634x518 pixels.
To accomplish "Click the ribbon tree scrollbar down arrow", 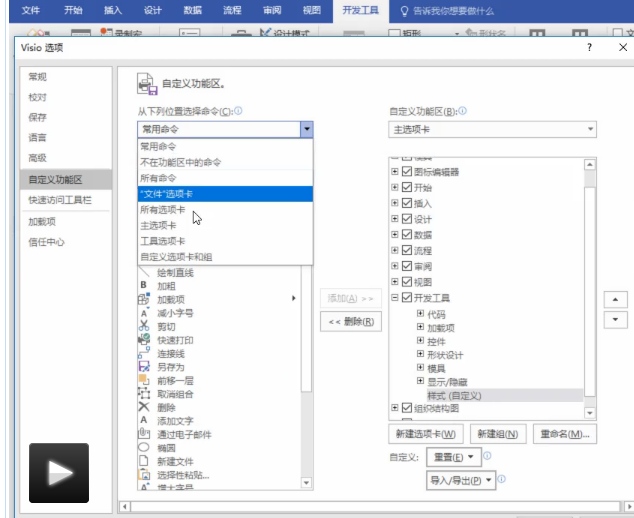I will (590, 413).
